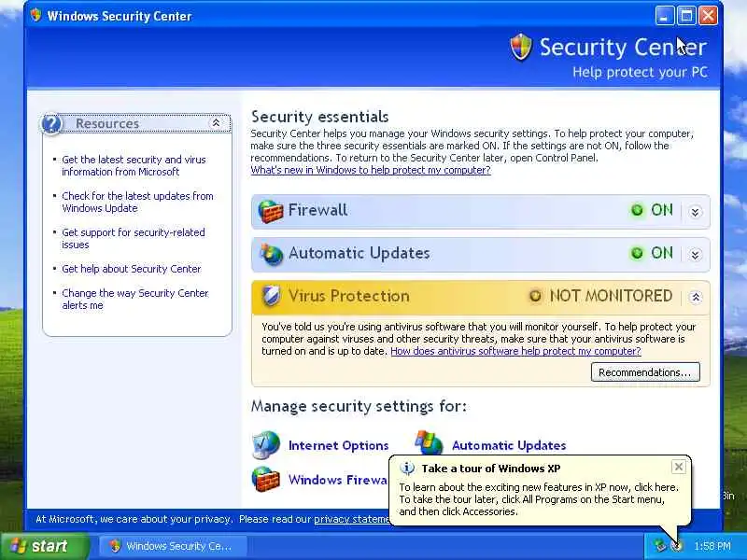Open the privacy statement link
This screenshot has height=560, width=747.
pos(352,519)
